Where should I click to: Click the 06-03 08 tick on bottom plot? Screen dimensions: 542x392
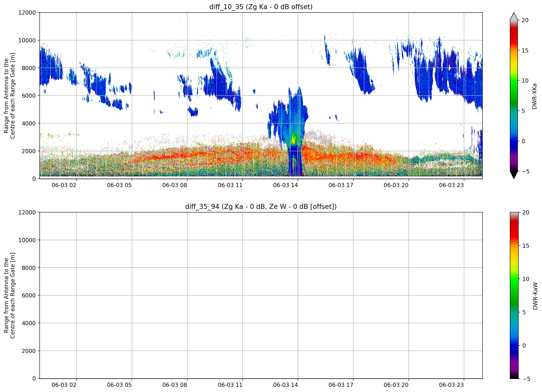click(174, 385)
